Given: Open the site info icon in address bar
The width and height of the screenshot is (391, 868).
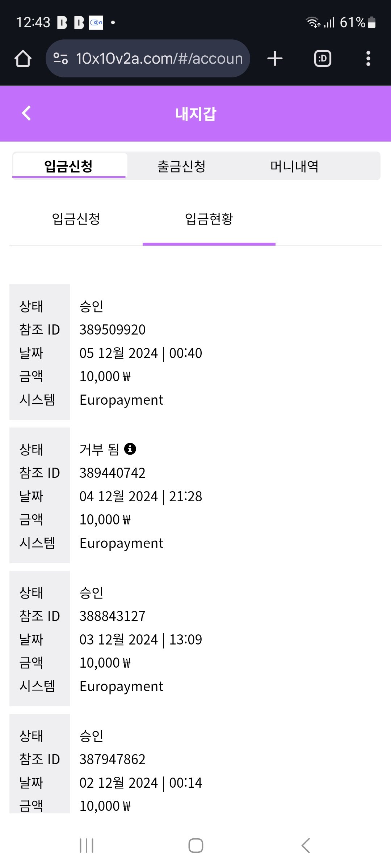Looking at the screenshot, I should (x=60, y=59).
